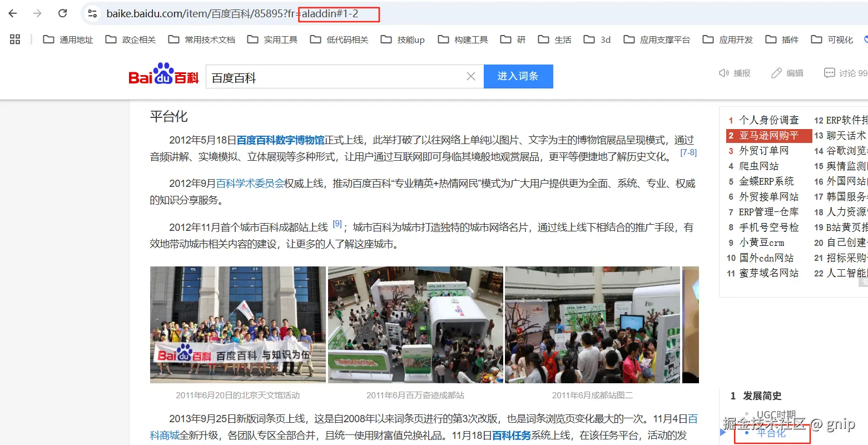The image size is (868, 445).
Task: Open the 百科学术委员会 link
Action: 250,184
